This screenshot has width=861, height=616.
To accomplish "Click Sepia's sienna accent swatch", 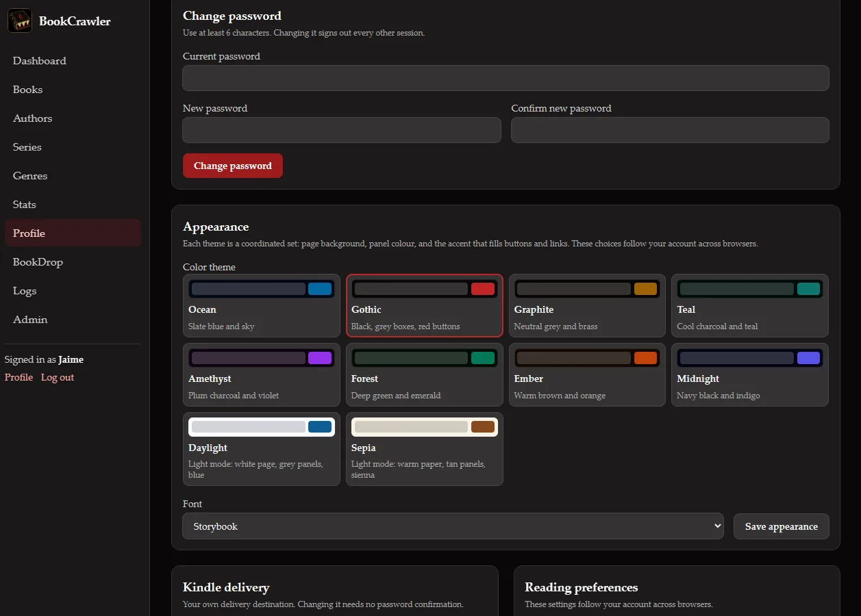I will (483, 427).
